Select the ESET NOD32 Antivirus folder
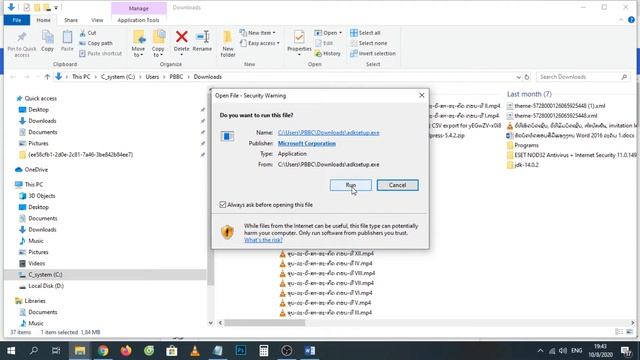 pyautogui.click(x=571, y=155)
